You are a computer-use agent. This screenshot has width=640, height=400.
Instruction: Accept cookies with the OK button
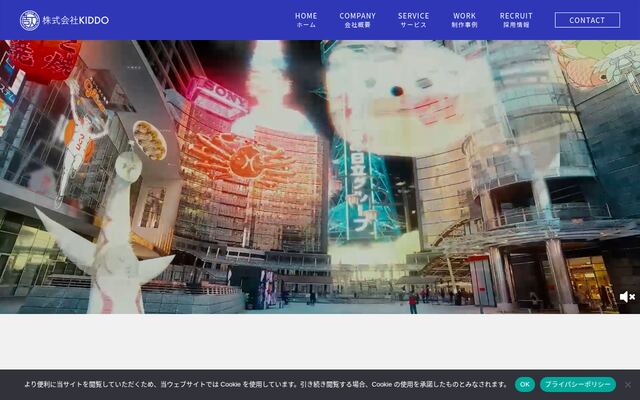524,384
